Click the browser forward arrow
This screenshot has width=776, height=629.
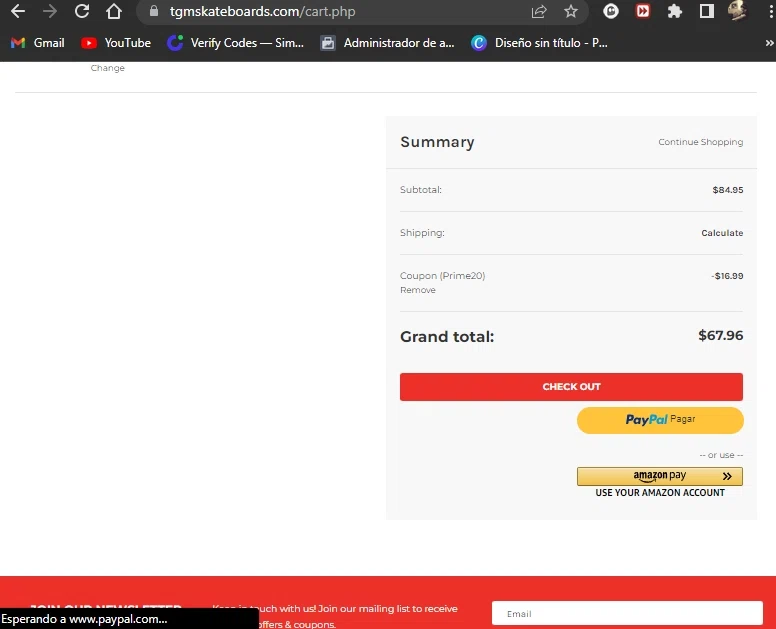point(49,11)
